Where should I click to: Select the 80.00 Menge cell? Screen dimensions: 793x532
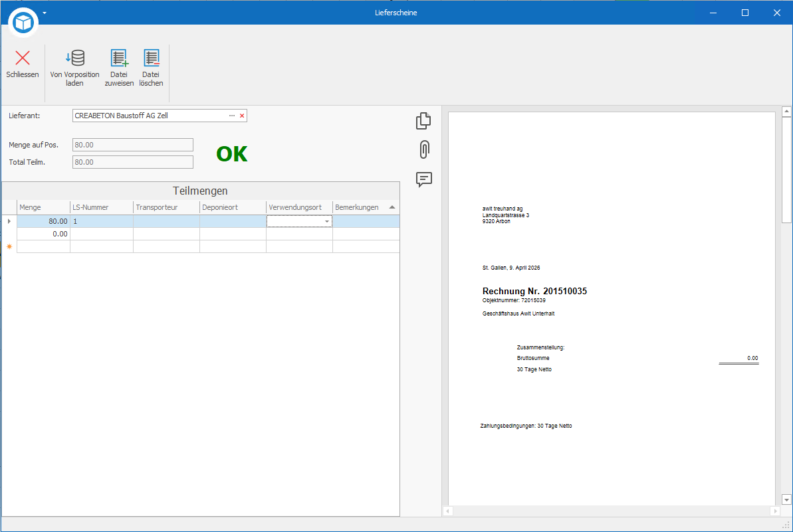43,221
